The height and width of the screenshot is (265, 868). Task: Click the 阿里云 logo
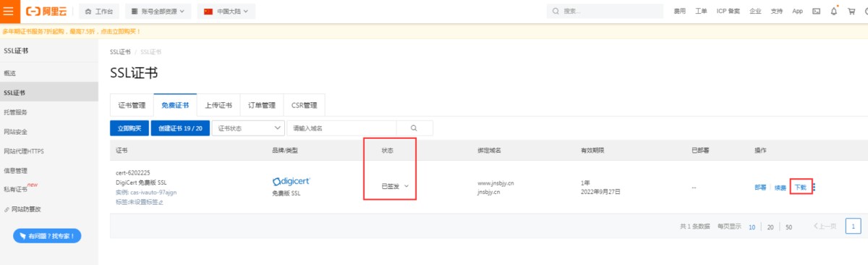(x=46, y=12)
